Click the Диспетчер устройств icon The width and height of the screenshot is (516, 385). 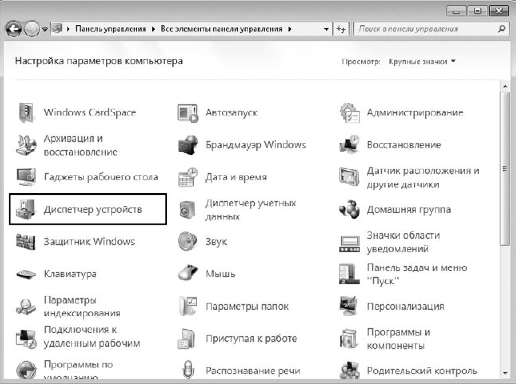coord(26,209)
